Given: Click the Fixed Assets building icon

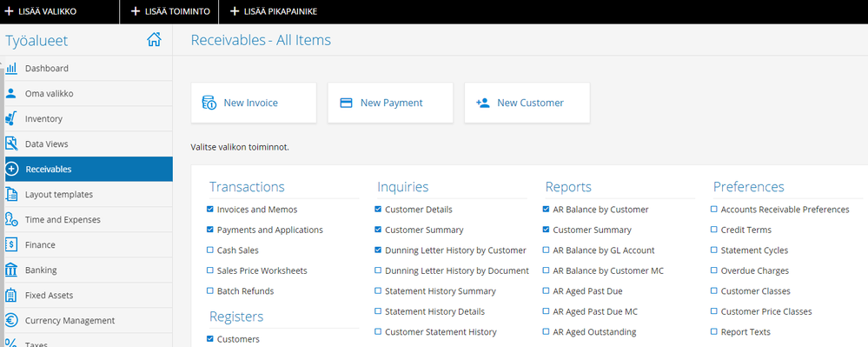Looking at the screenshot, I should [11, 296].
